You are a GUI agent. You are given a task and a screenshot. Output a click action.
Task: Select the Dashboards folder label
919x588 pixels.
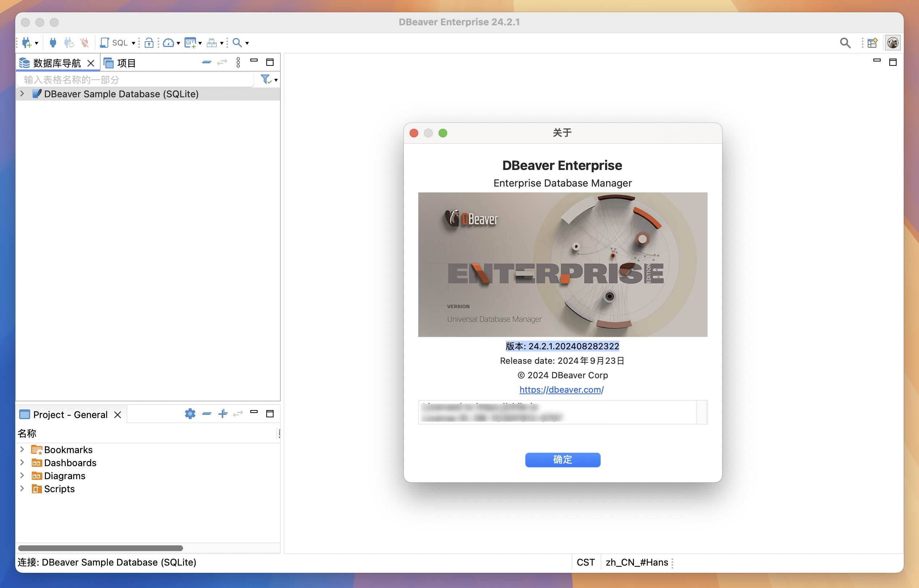(70, 463)
